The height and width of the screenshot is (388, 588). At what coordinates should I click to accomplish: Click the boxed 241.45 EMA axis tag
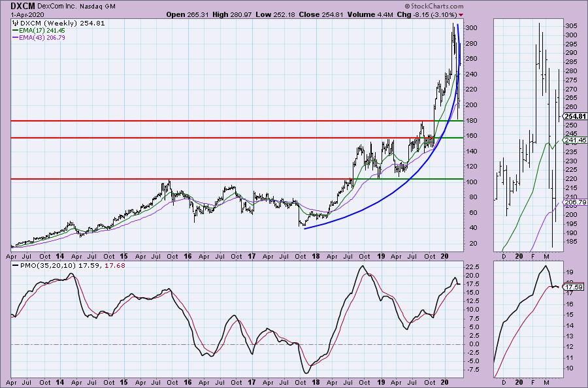pyautogui.click(x=575, y=140)
